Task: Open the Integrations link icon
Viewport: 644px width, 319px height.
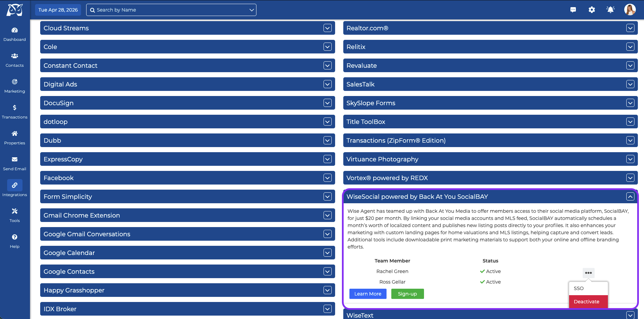Action: point(15,185)
